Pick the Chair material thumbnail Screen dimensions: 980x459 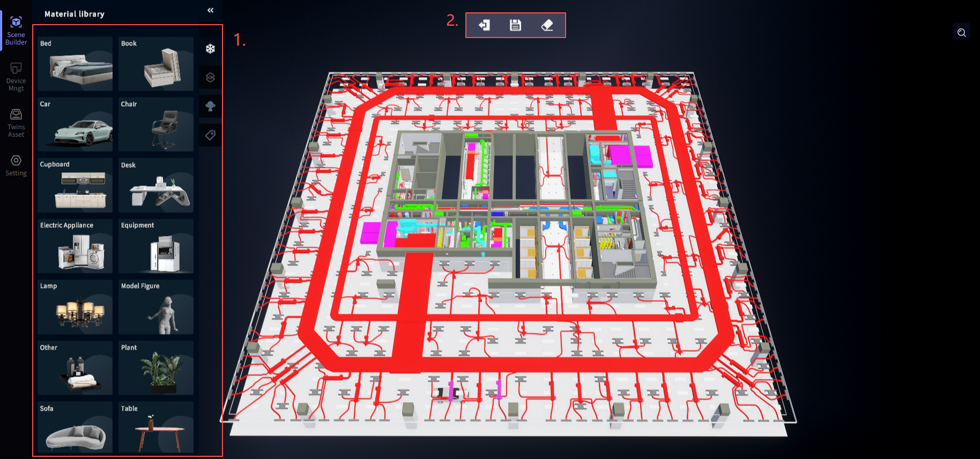[155, 124]
